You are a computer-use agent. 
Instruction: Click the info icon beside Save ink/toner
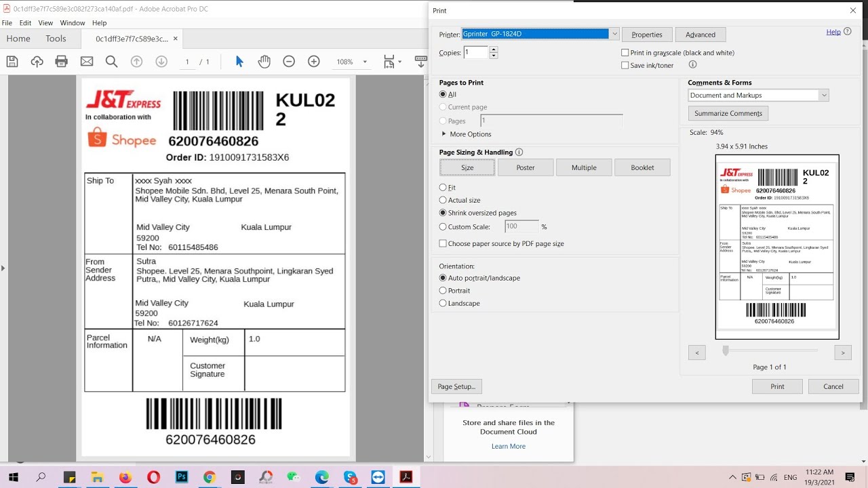pyautogui.click(x=692, y=65)
